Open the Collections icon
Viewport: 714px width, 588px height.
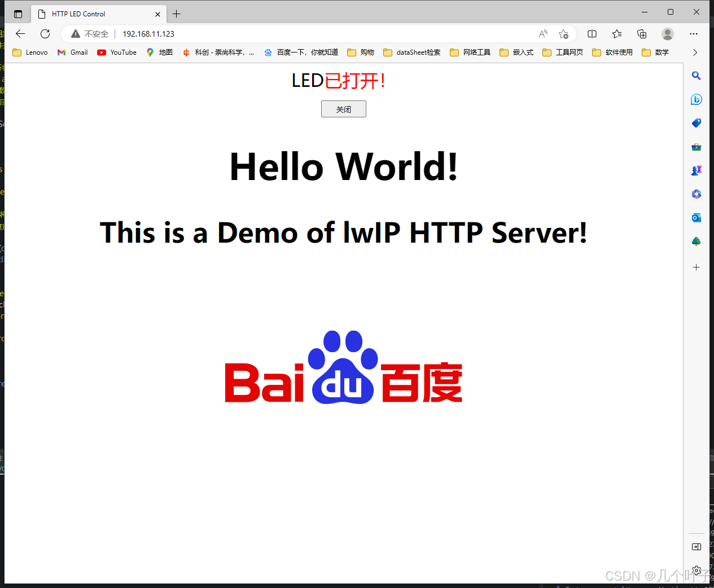pos(642,34)
